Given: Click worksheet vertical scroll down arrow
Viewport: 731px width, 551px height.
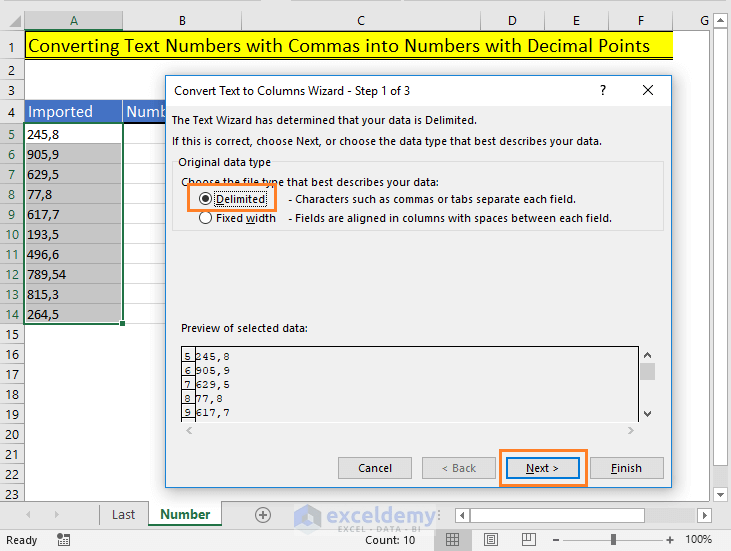Looking at the screenshot, I should pyautogui.click(x=720, y=495).
